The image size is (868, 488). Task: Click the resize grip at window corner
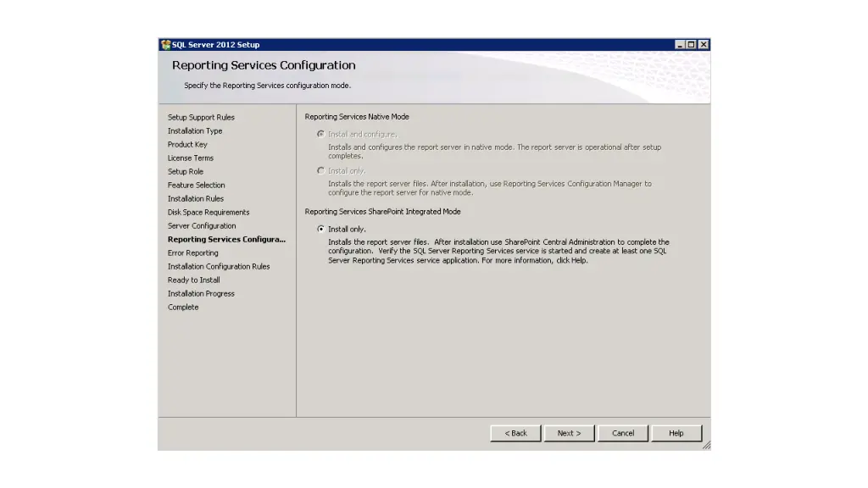(x=706, y=446)
